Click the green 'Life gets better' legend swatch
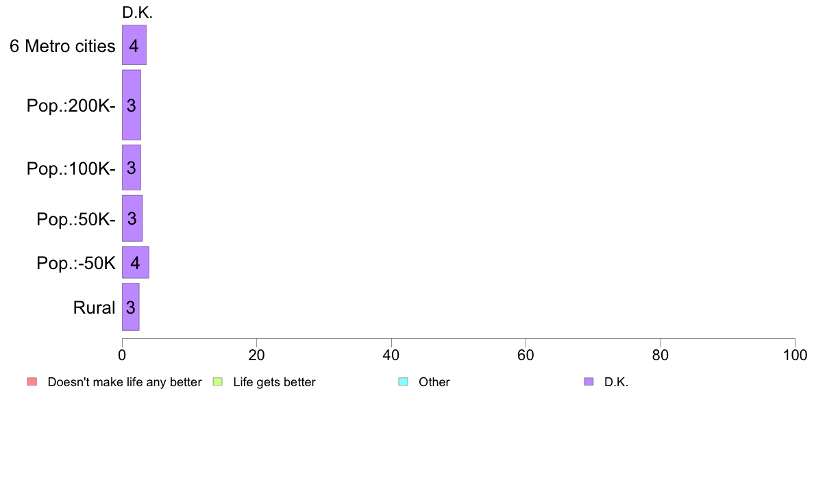This screenshot has height=504, width=814. (x=217, y=382)
